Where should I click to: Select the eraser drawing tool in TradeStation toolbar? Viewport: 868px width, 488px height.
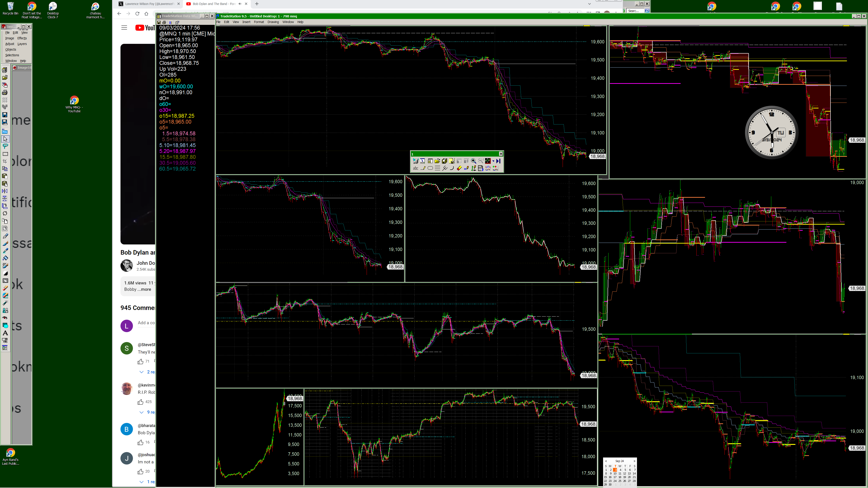[x=459, y=168]
